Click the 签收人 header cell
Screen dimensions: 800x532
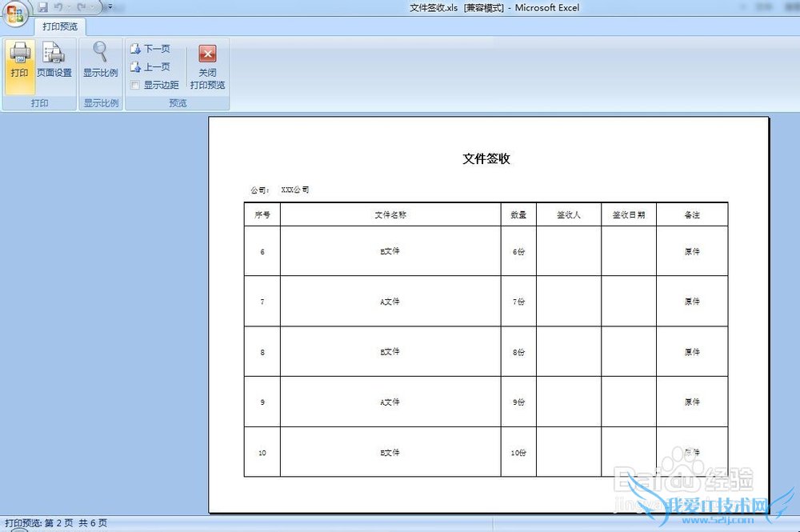point(568,214)
